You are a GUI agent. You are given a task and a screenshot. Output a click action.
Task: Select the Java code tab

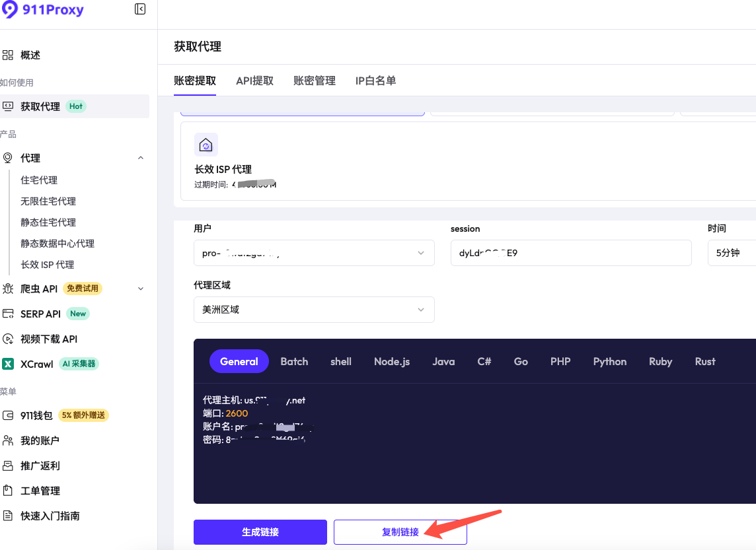[x=443, y=361]
